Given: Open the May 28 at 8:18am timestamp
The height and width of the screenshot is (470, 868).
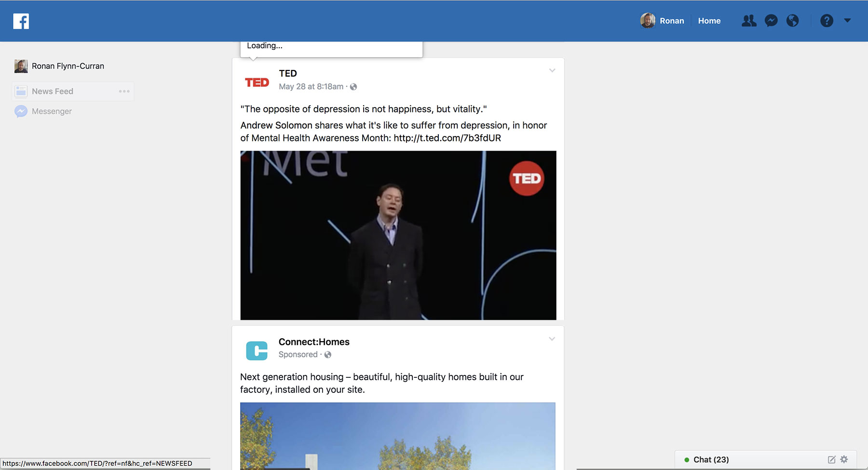Looking at the screenshot, I should click(x=311, y=87).
